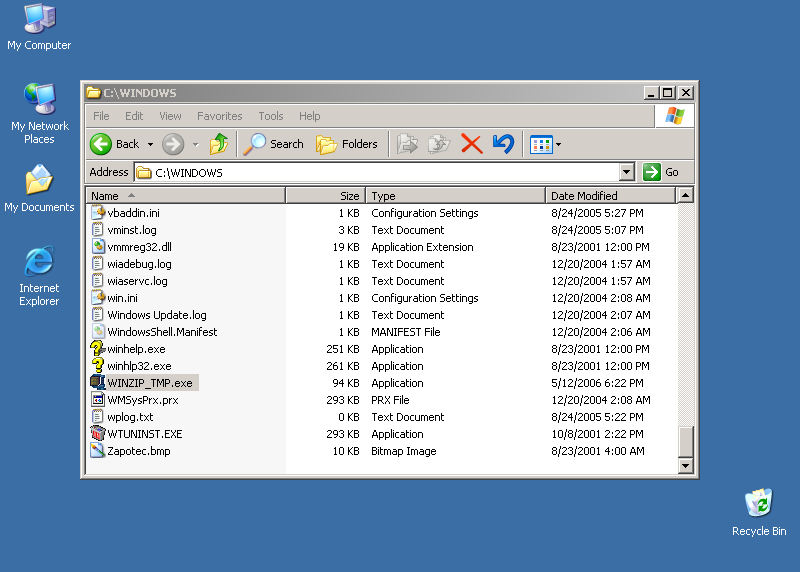Click the C:\WINDOWS address field
The image size is (800, 572).
pyautogui.click(x=377, y=172)
